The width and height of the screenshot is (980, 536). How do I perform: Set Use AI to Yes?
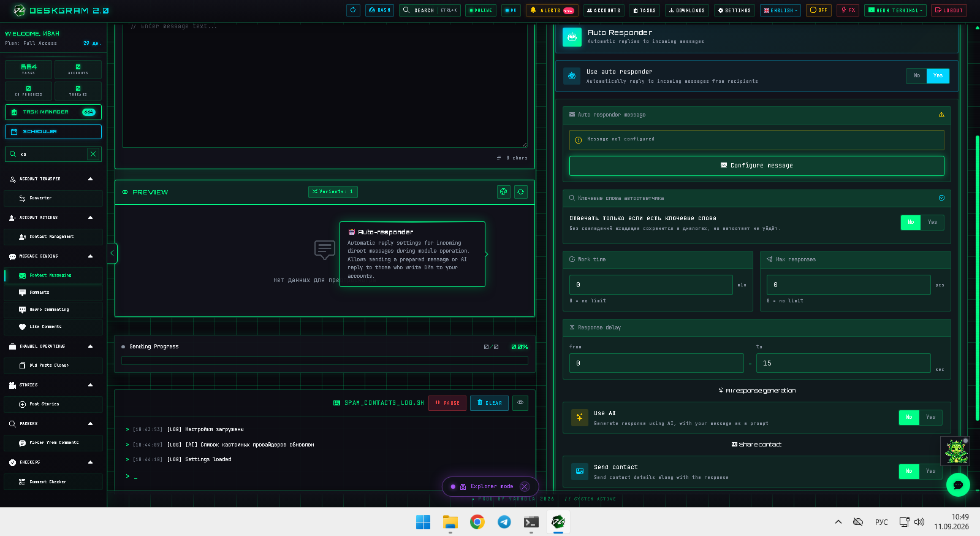(930, 417)
